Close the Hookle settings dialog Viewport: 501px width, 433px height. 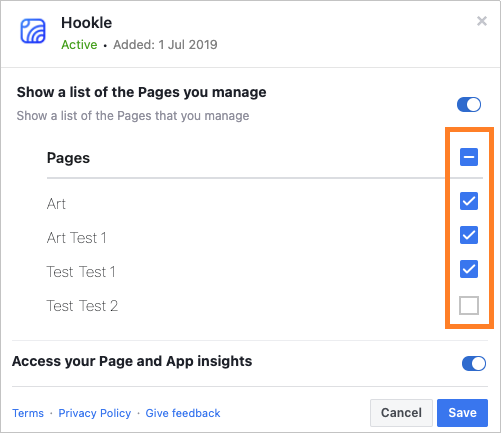coord(482,21)
